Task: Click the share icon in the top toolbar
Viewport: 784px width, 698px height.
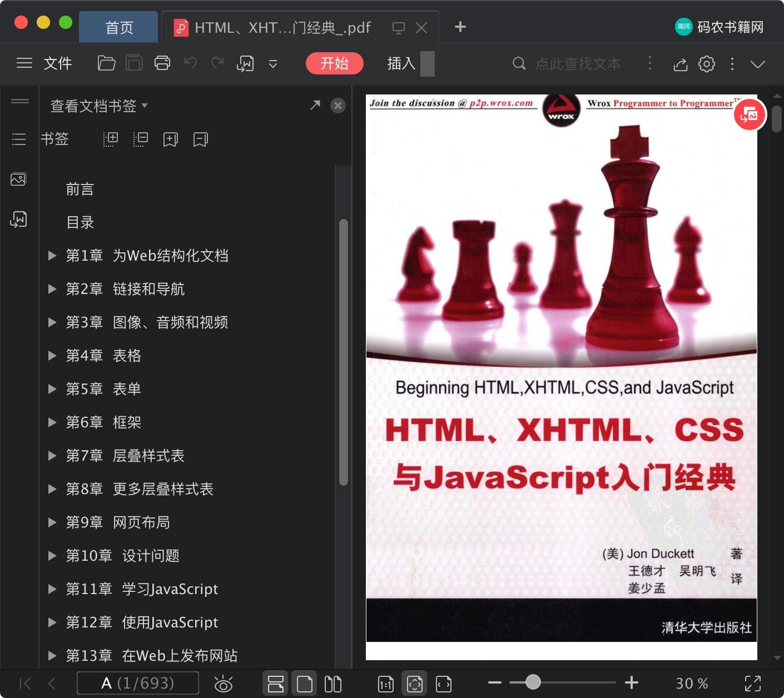Action: coord(681,64)
